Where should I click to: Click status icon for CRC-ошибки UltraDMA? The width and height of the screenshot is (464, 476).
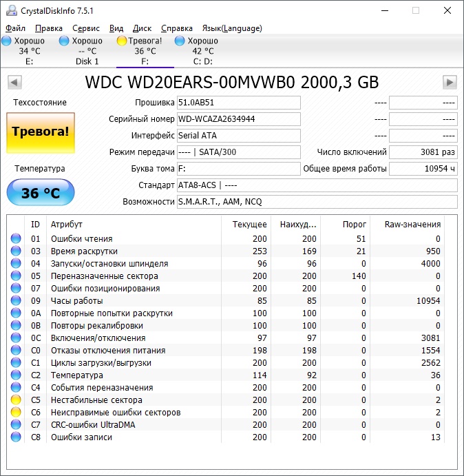tap(16, 425)
